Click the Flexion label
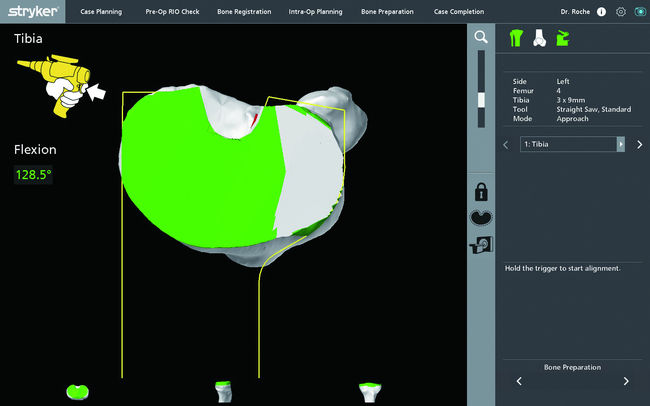Viewport: 650px width, 406px height. [35, 150]
